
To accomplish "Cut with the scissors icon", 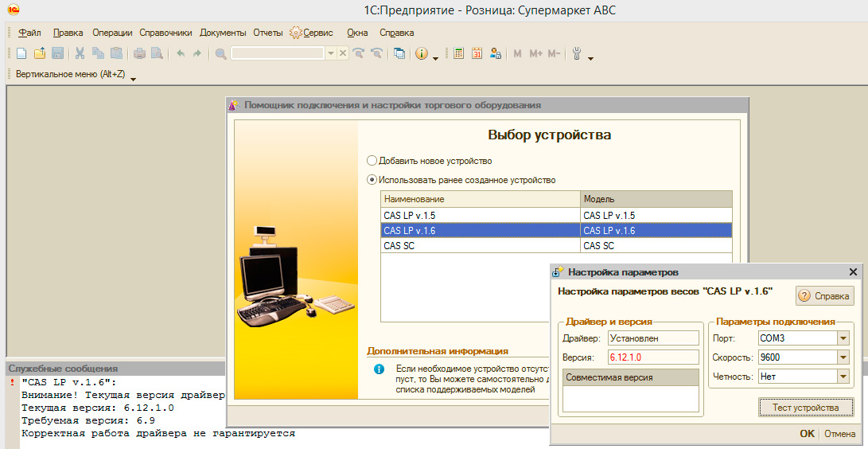I will coord(80,53).
